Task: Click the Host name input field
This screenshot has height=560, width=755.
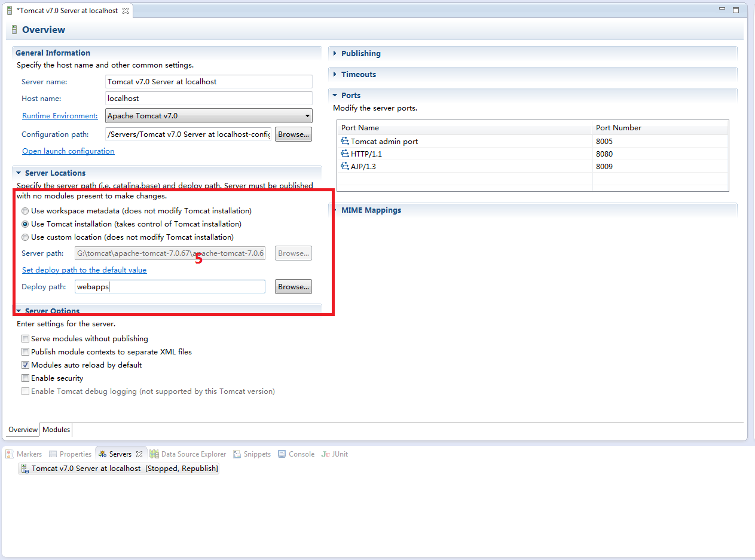Action: 209,99
